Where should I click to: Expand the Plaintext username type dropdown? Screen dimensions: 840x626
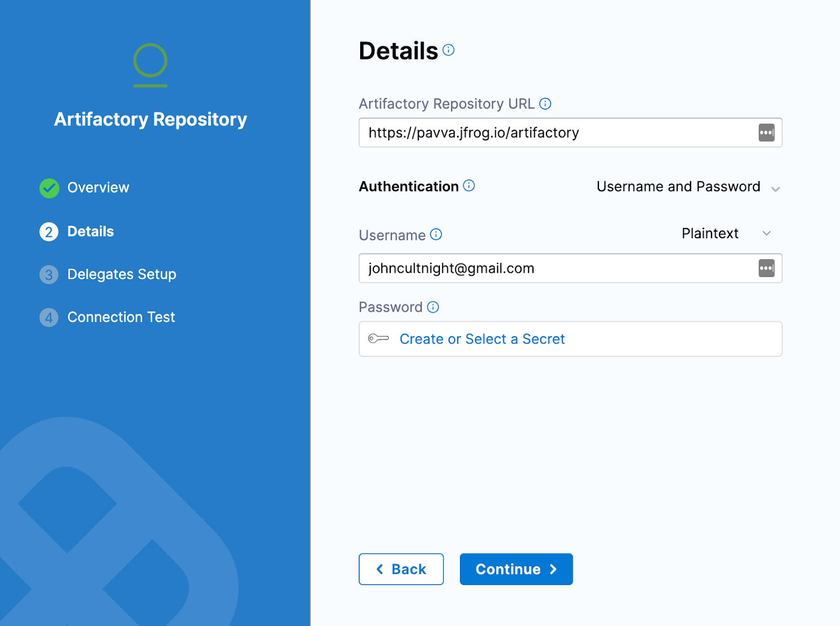click(727, 234)
